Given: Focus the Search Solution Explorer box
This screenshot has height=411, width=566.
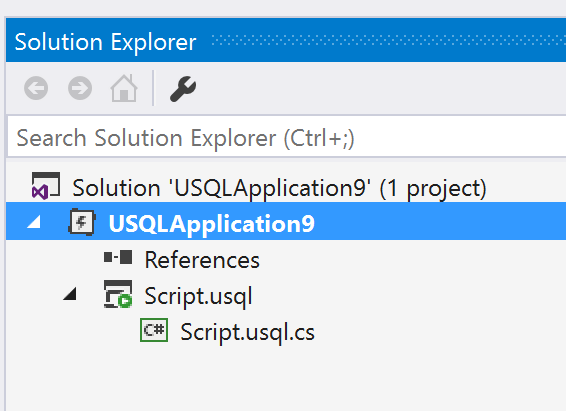Looking at the screenshot, I should (287, 138).
